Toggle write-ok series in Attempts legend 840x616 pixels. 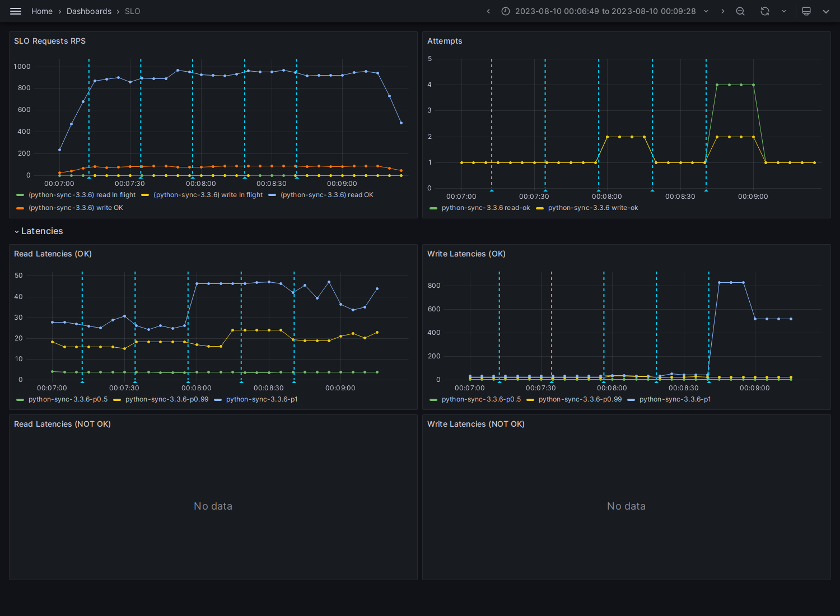click(593, 208)
